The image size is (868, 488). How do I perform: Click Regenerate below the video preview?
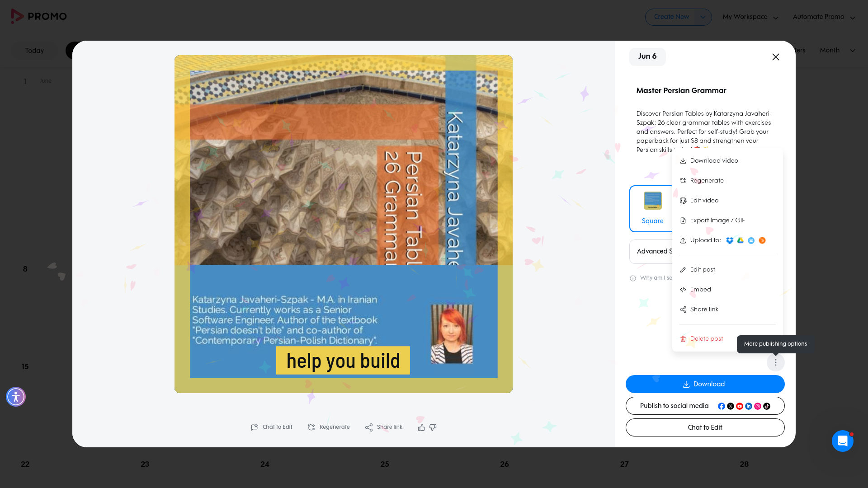click(329, 427)
